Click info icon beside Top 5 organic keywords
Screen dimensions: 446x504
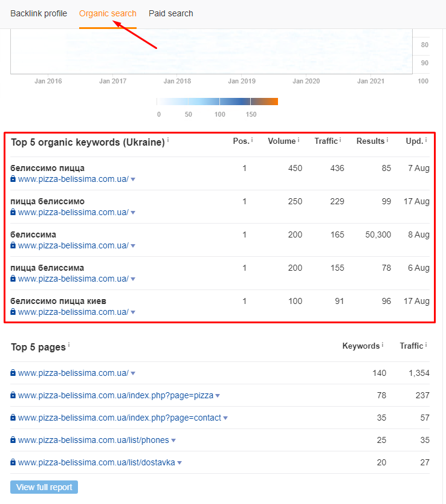[168, 140]
